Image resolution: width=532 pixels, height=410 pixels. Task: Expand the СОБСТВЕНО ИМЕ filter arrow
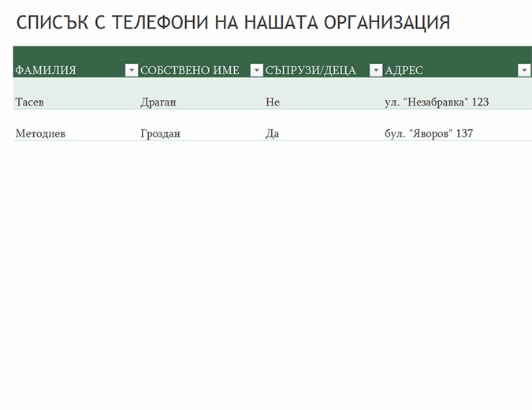[256, 70]
